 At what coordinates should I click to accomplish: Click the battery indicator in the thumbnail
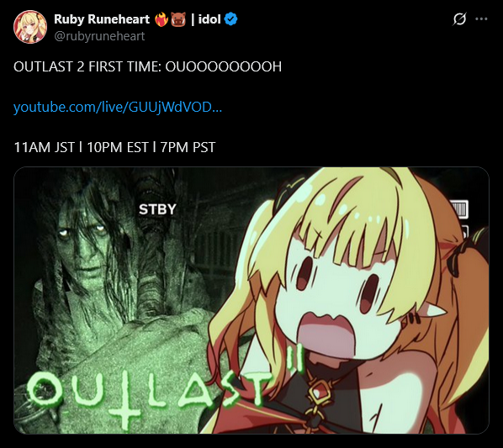point(459,209)
